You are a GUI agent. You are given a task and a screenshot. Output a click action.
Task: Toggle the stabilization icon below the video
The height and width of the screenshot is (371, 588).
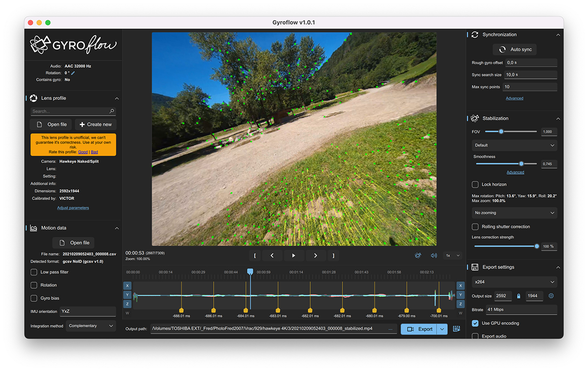[418, 255]
